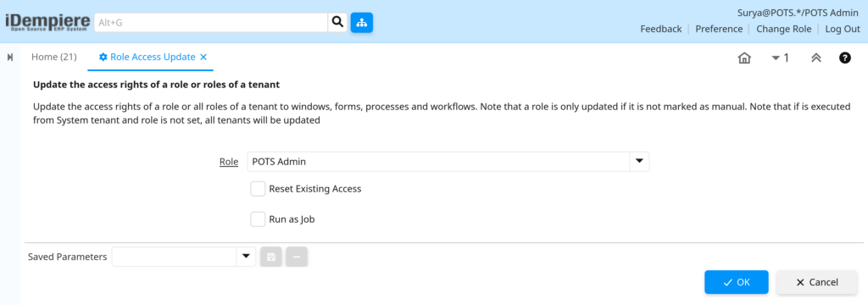This screenshot has height=305, width=868.
Task: Click the help question mark icon
Action: [845, 58]
